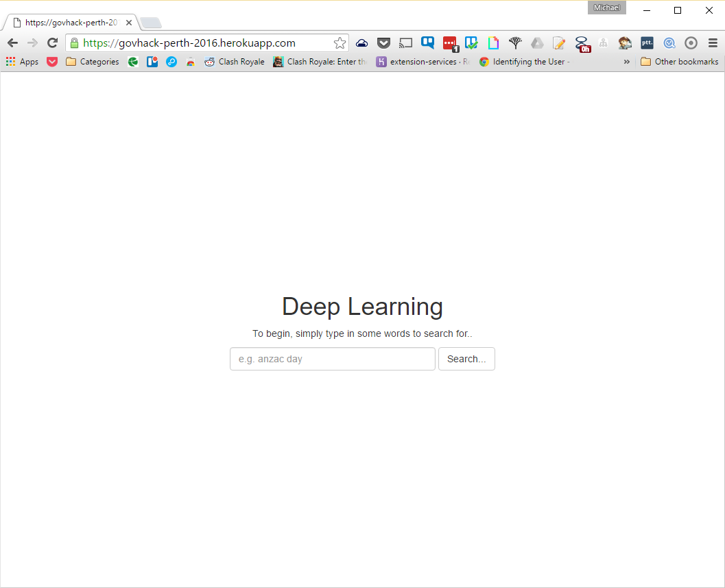Open the Other bookmarks folder

679,62
